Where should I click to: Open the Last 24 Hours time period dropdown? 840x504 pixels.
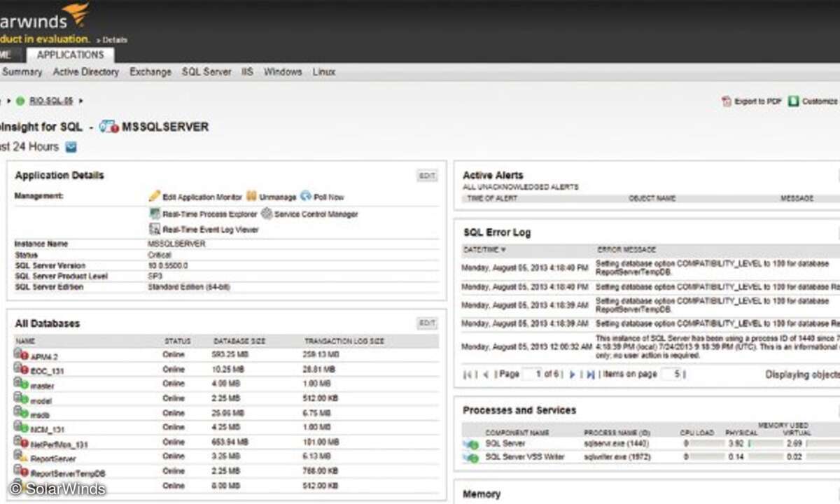coord(71,147)
